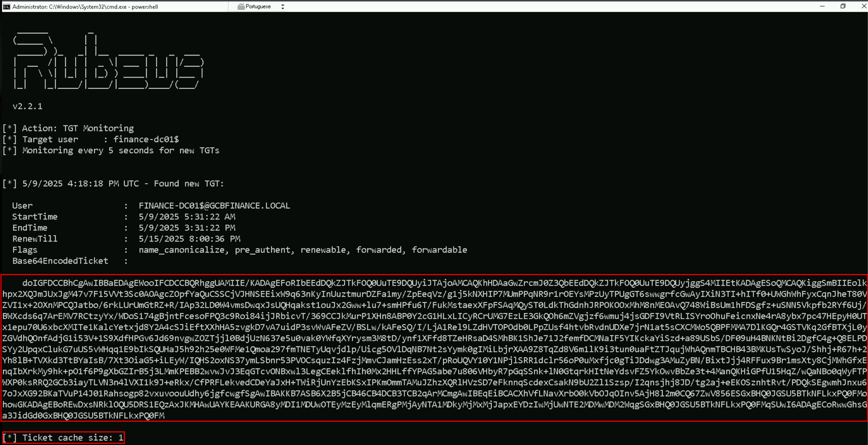Image resolution: width=868 pixels, height=445 pixels.
Task: Click the keyboard icon in language bar
Action: pos(241,7)
